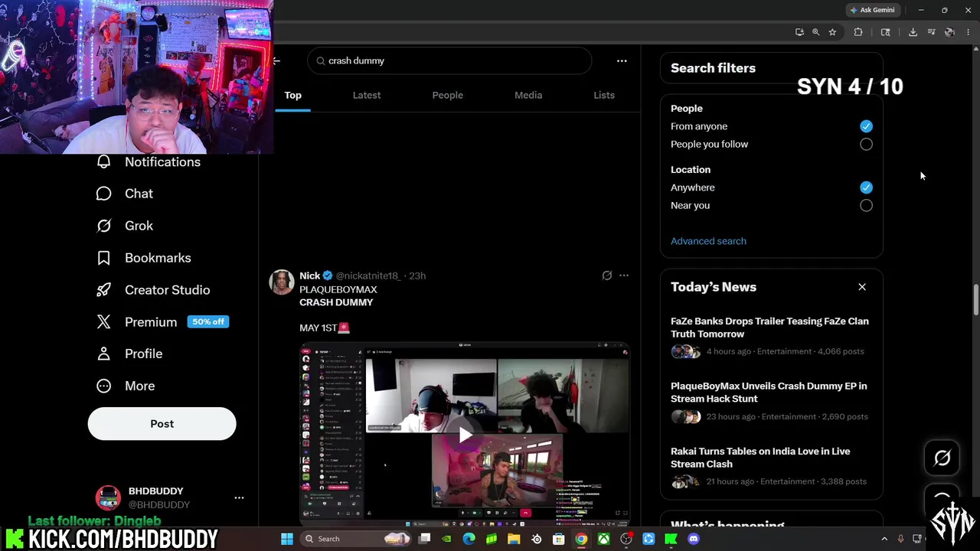Click the Chrome profile avatar

949,32
